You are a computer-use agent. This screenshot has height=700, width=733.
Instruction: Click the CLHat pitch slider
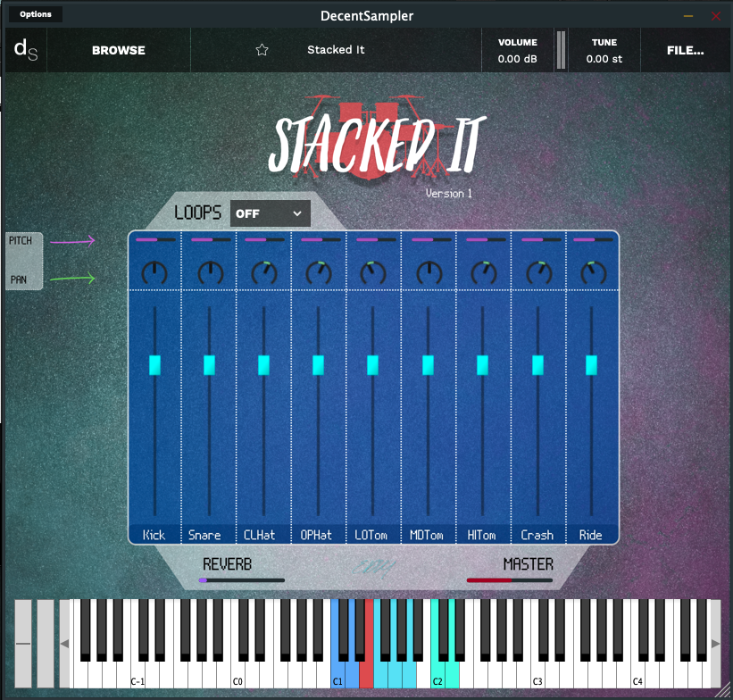click(264, 240)
